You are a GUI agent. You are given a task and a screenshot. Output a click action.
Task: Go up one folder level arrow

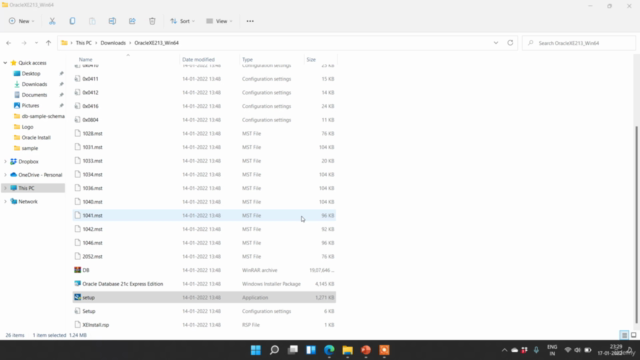48,43
